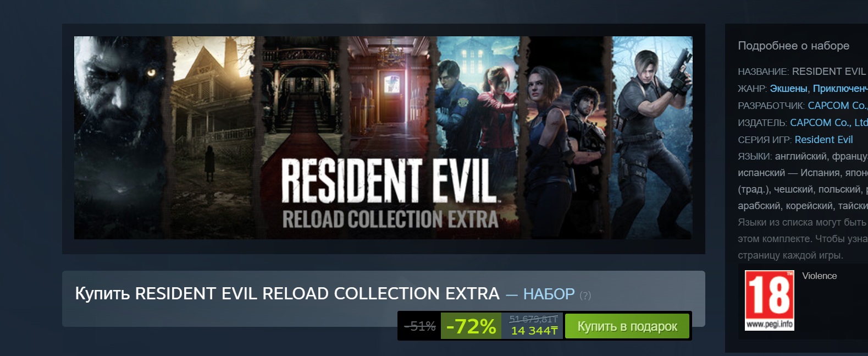
Task: Open the CAPCOM Co., Ltd publisher link
Action: (829, 123)
